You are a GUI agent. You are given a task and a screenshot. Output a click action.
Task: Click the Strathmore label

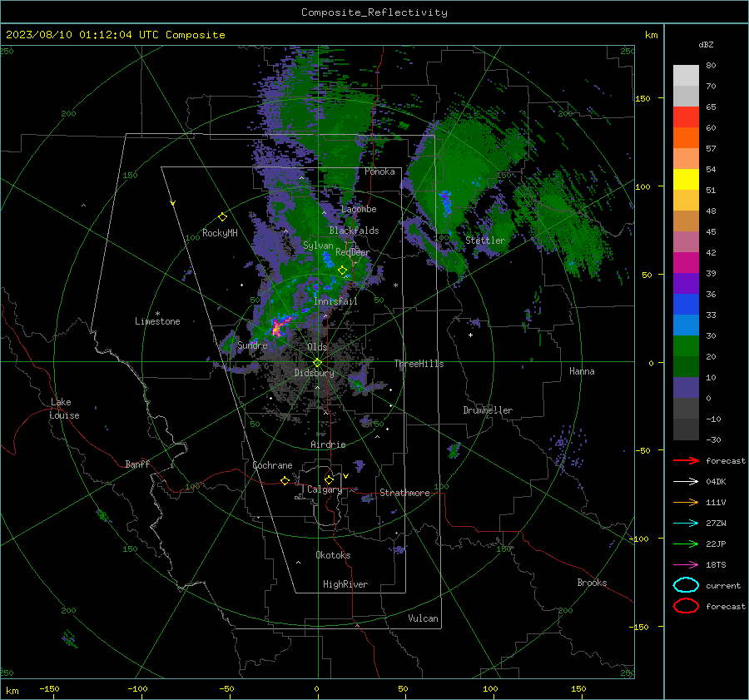pyautogui.click(x=404, y=493)
